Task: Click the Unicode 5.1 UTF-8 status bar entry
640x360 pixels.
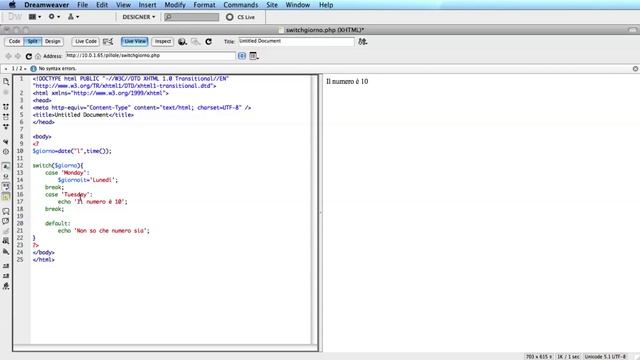Action: pyautogui.click(x=605, y=357)
